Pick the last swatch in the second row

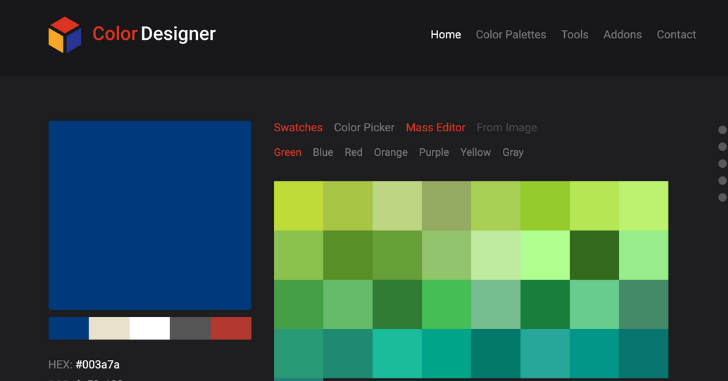point(644,255)
